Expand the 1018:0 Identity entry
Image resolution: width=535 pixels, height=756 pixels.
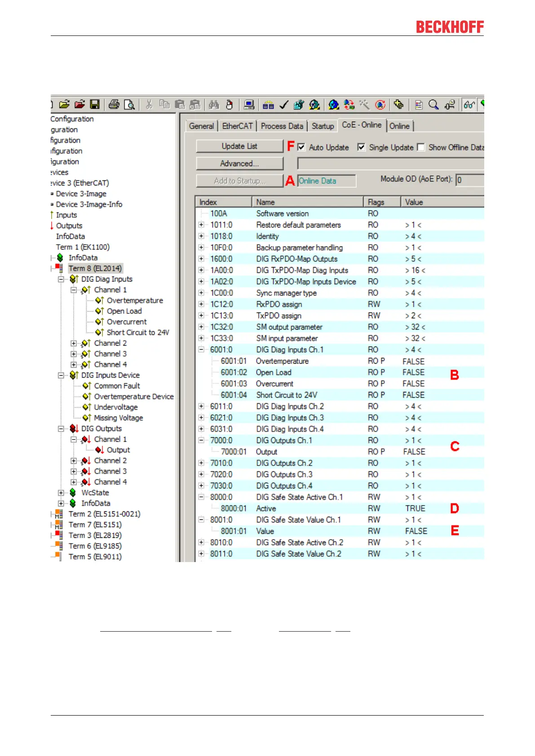point(201,236)
